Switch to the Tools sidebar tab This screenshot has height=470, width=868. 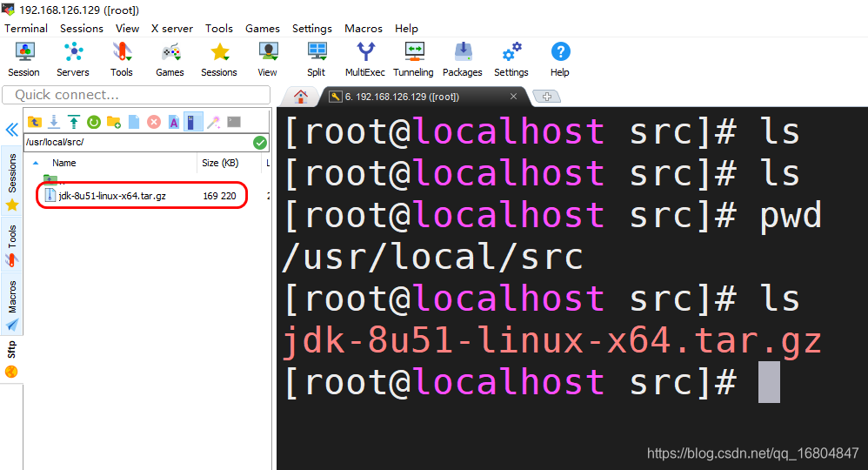pos(11,245)
